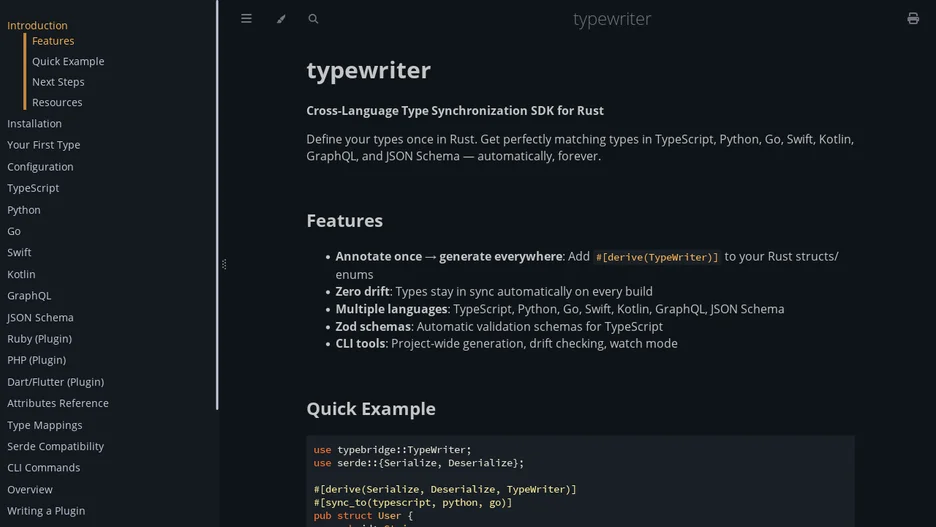This screenshot has height=527, width=936.
Task: Click the Multiple languages bullet text
Action: coord(560,309)
